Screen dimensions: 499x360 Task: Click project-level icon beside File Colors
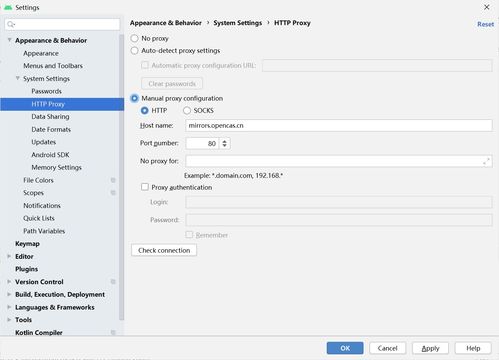click(x=113, y=180)
